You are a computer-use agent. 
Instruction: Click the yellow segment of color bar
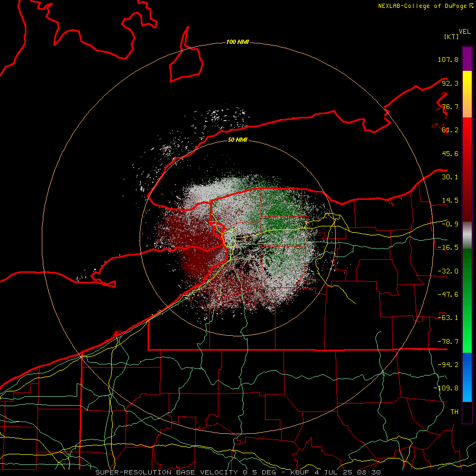pyautogui.click(x=467, y=94)
